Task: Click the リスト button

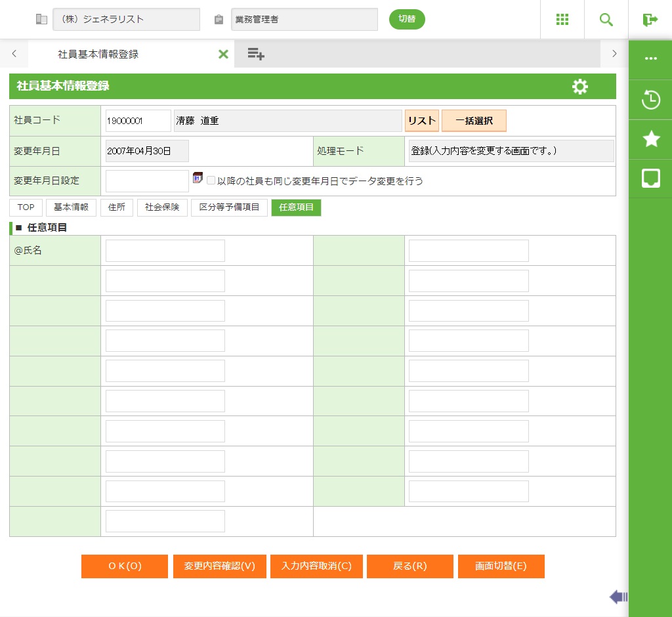Action: tap(422, 121)
